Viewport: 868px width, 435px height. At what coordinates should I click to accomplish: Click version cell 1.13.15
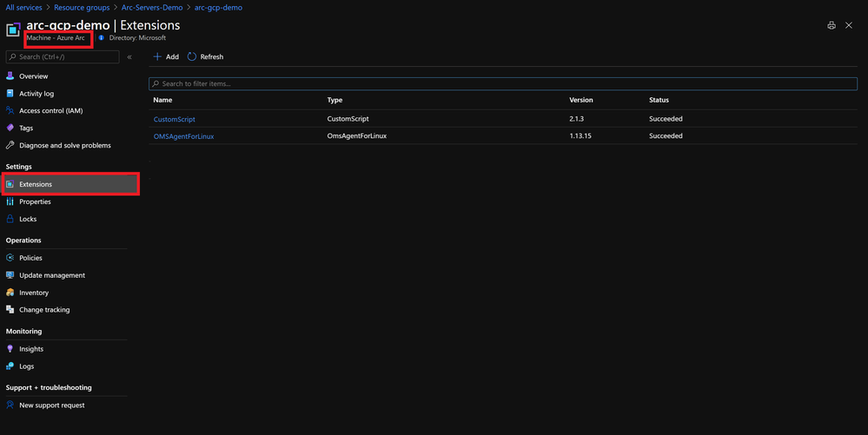580,135
